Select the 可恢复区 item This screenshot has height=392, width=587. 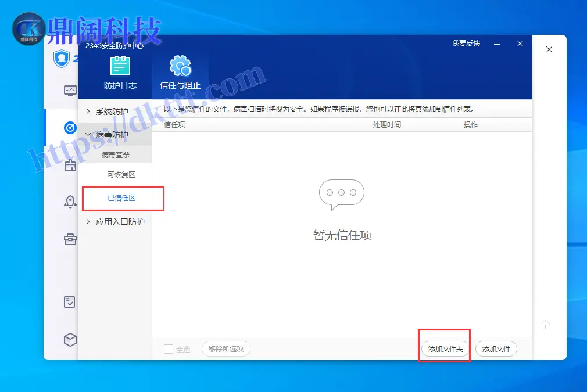click(x=121, y=175)
